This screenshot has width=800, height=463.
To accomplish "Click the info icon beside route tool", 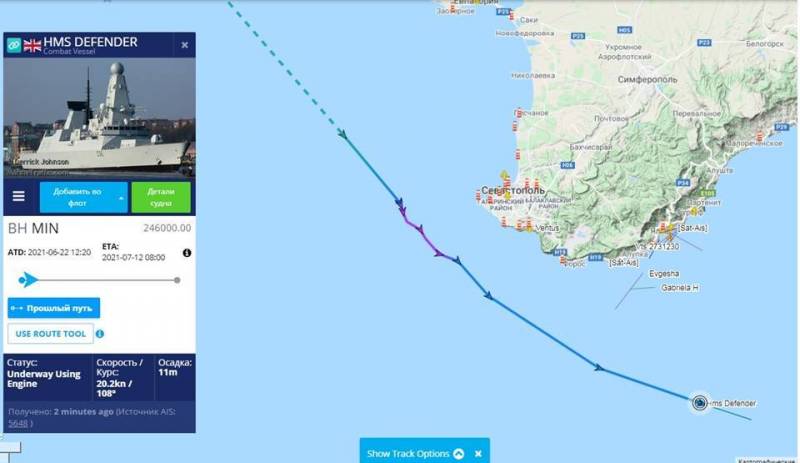I will point(100,334).
